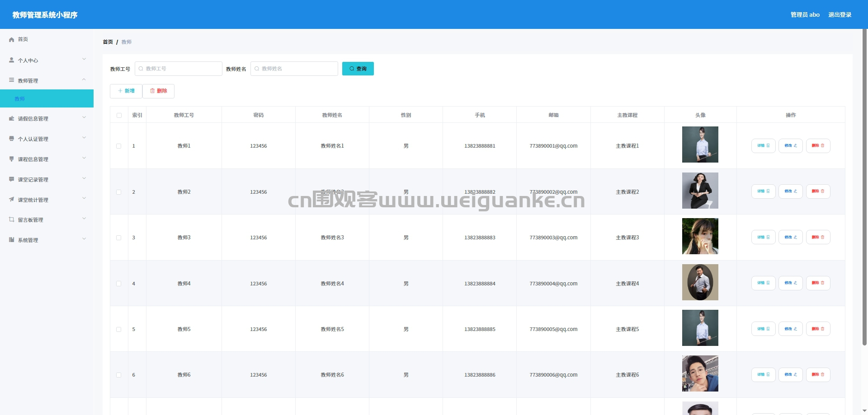This screenshot has width=868, height=415.
Task: Open 详情 for 教师3
Action: pyautogui.click(x=763, y=237)
